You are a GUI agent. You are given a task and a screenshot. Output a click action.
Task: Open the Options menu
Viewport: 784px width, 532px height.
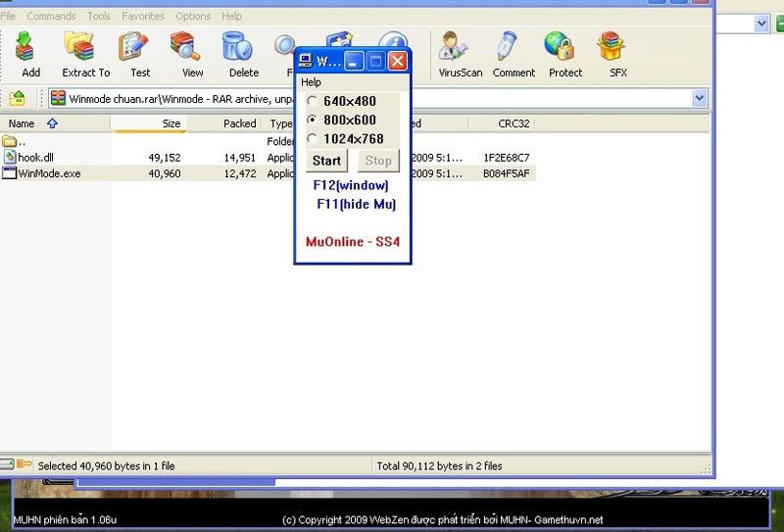point(192,16)
